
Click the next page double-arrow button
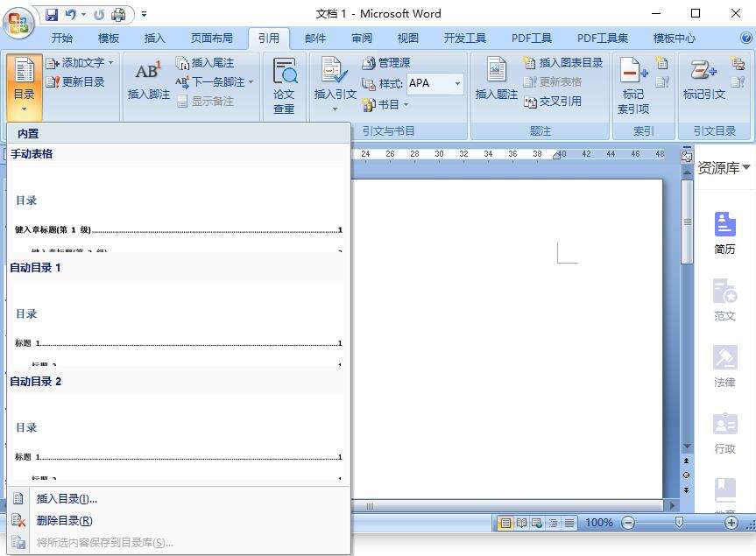pos(687,490)
